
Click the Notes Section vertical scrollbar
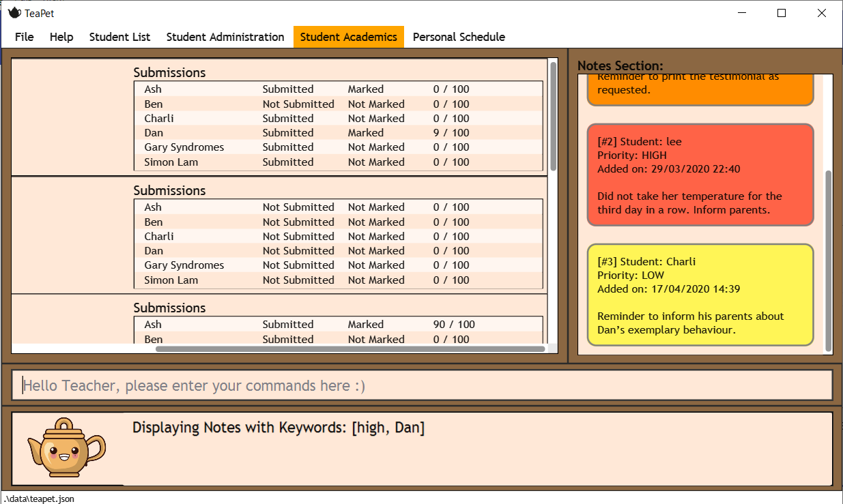coord(829,260)
